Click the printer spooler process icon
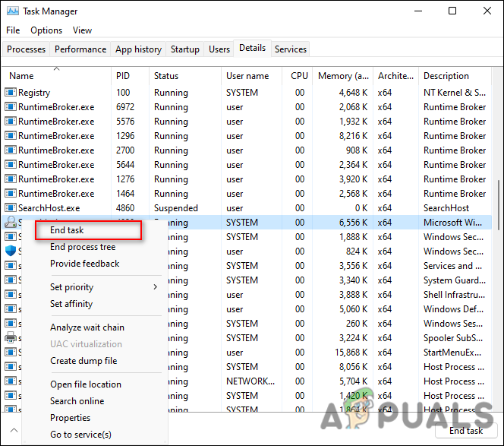The height and width of the screenshot is (446, 504). pyautogui.click(x=11, y=338)
